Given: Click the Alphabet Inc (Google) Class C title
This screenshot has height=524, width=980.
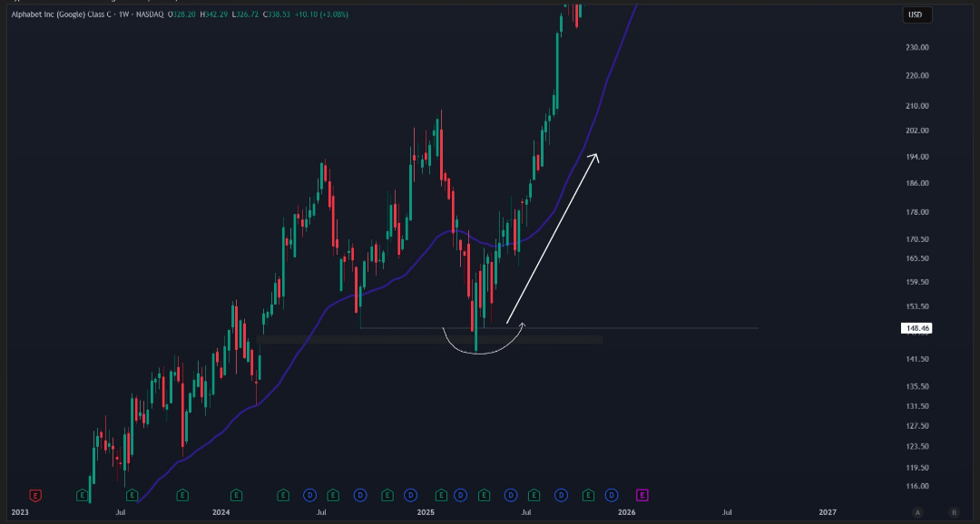Looking at the screenshot, I should (62, 14).
